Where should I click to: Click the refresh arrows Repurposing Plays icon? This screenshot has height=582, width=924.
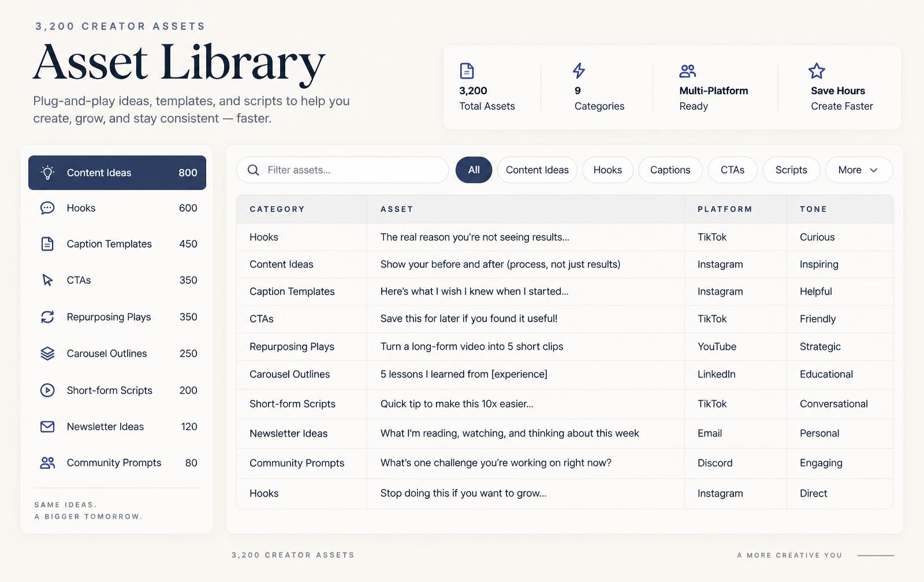coord(47,317)
